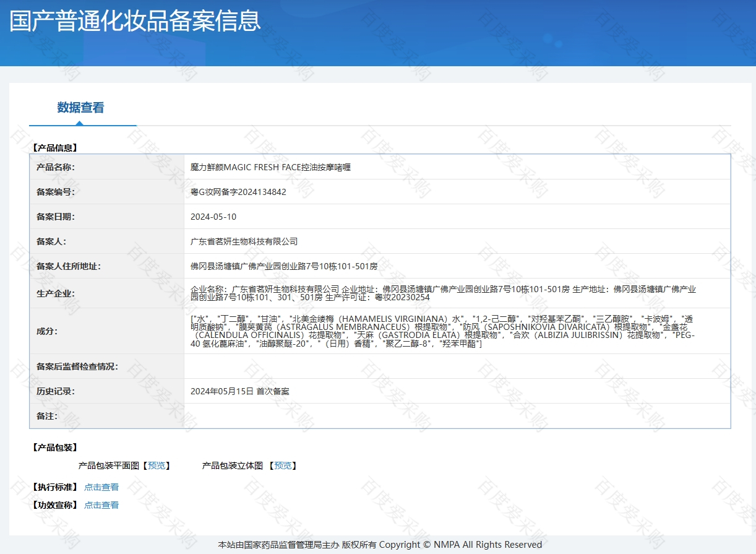Click the 备案日期 label cell
Screen dimensions: 756x554
[x=107, y=217]
